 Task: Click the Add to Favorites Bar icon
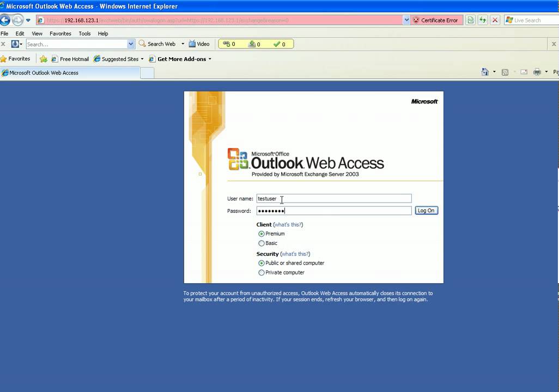tap(44, 59)
